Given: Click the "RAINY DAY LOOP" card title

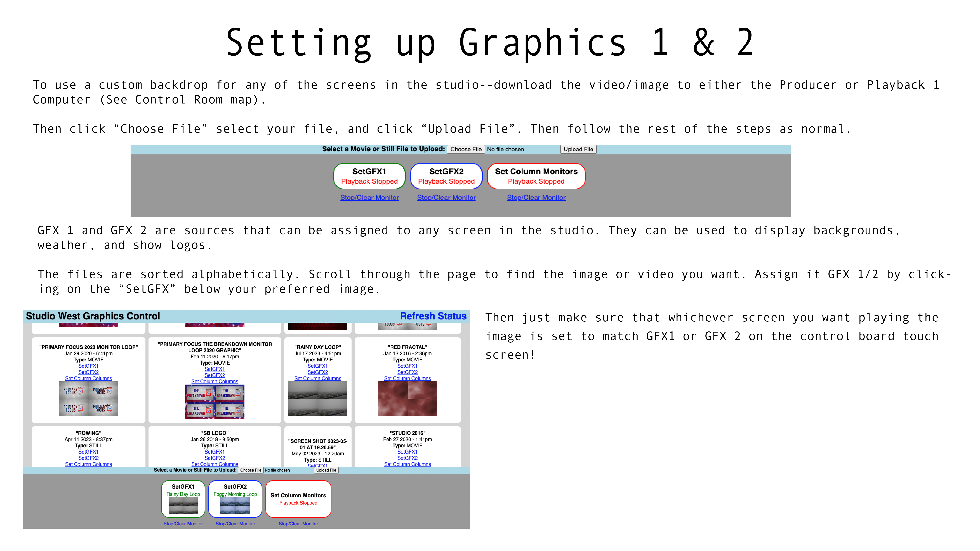Looking at the screenshot, I should pos(318,347).
